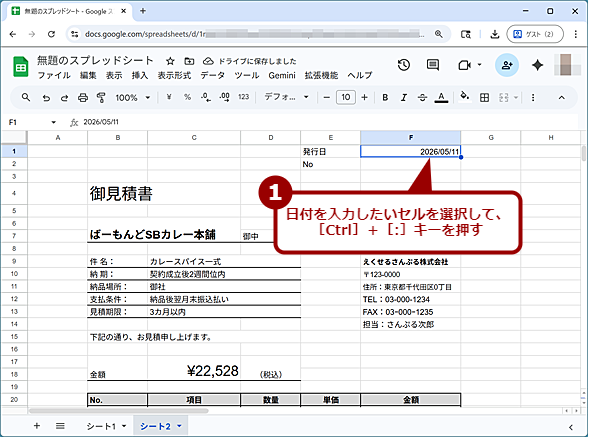This screenshot has height=438, width=589.
Task: Click the fill color bucket icon
Action: (x=465, y=97)
